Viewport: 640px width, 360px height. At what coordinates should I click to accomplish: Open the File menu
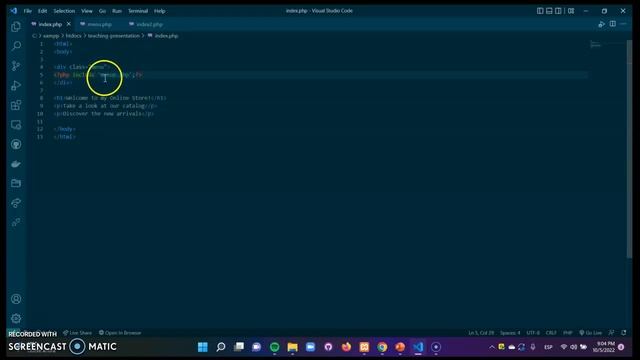27,11
